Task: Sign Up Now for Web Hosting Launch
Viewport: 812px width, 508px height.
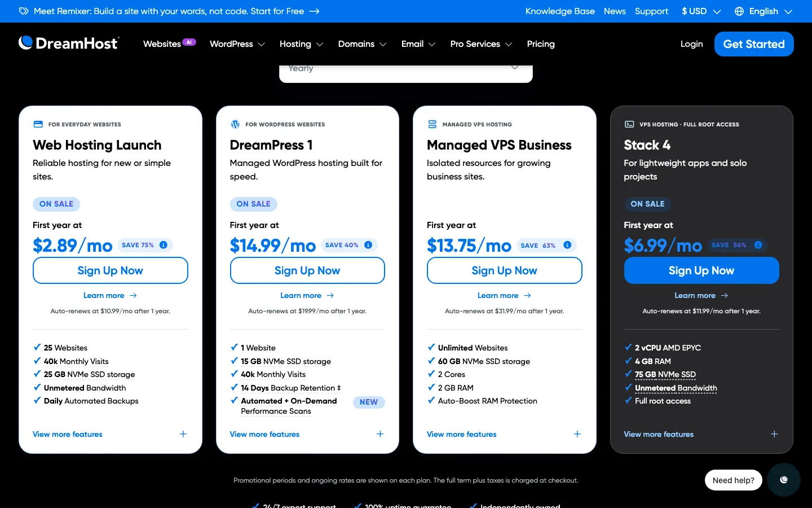Action: [111, 270]
